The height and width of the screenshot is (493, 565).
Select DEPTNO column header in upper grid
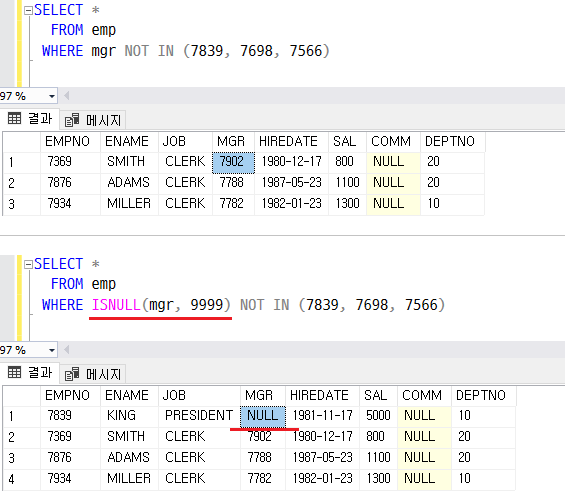point(453,142)
